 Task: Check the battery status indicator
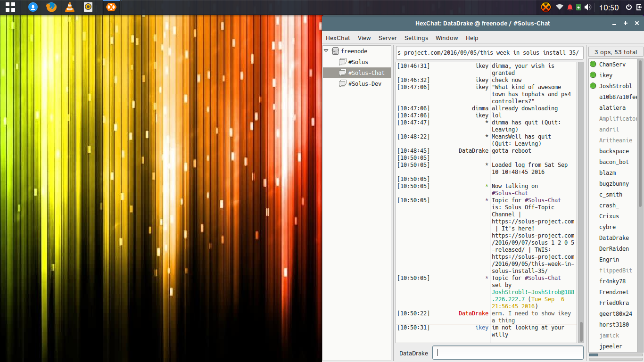coord(578,7)
